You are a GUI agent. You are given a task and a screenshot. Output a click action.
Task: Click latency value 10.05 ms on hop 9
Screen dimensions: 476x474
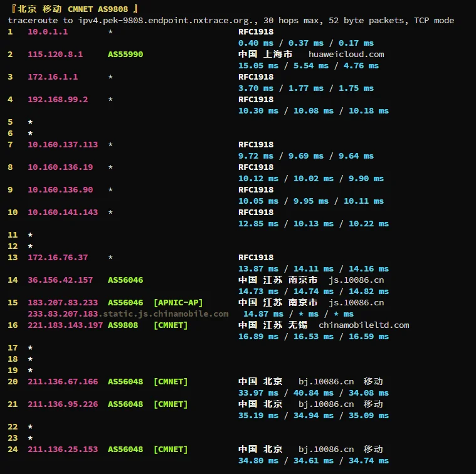[258, 201]
